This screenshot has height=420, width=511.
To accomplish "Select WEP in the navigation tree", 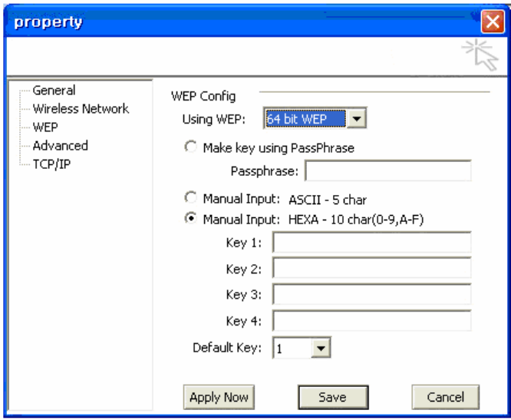I will coord(45,127).
